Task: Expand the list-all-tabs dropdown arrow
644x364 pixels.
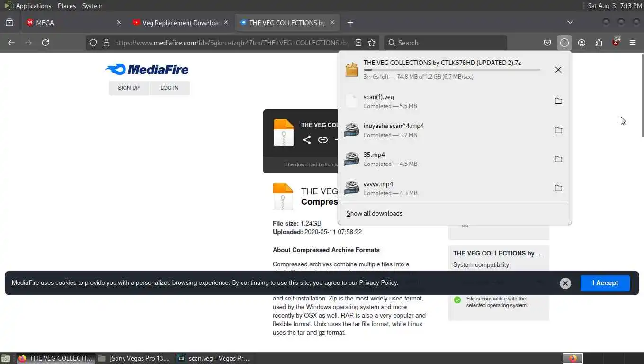Action: click(x=570, y=22)
